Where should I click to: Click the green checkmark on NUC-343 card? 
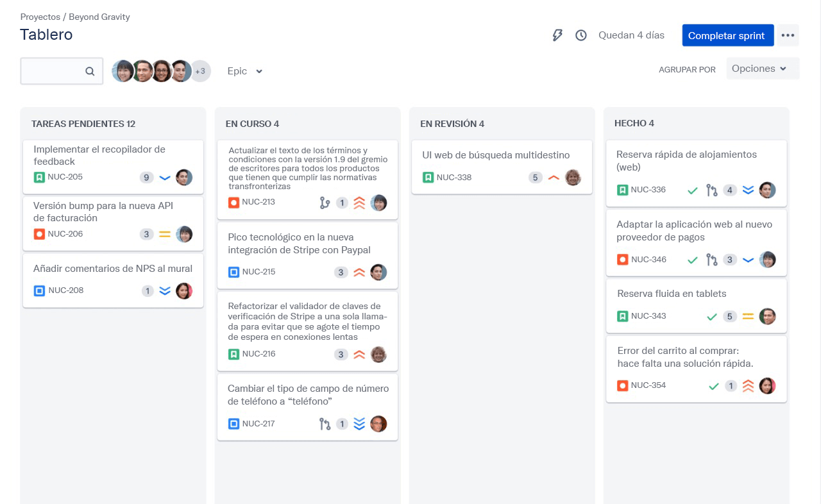(x=711, y=317)
